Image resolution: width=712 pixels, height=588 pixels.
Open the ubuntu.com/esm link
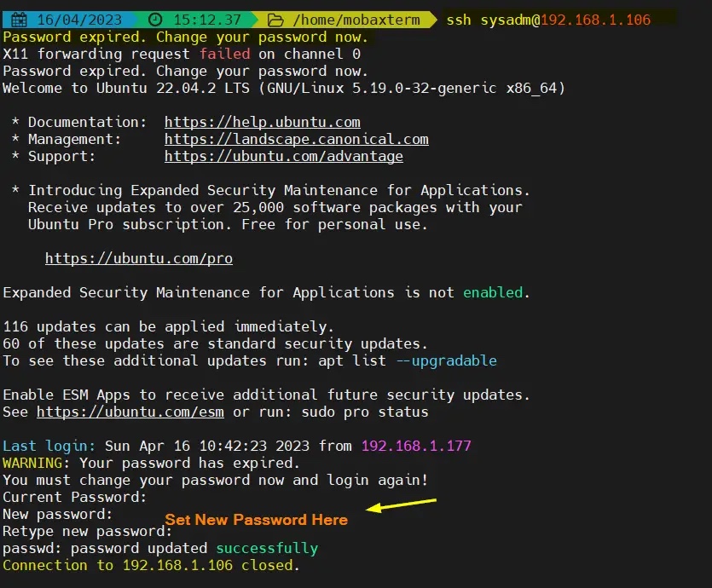(130, 412)
